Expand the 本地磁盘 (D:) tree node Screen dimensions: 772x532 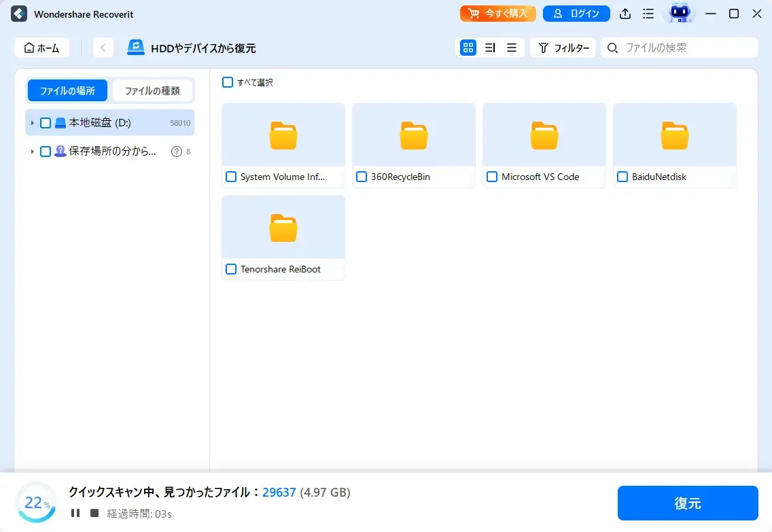click(x=32, y=123)
